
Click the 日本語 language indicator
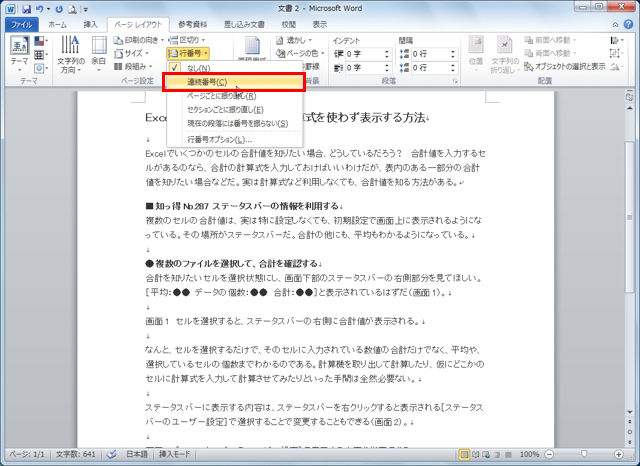136,454
